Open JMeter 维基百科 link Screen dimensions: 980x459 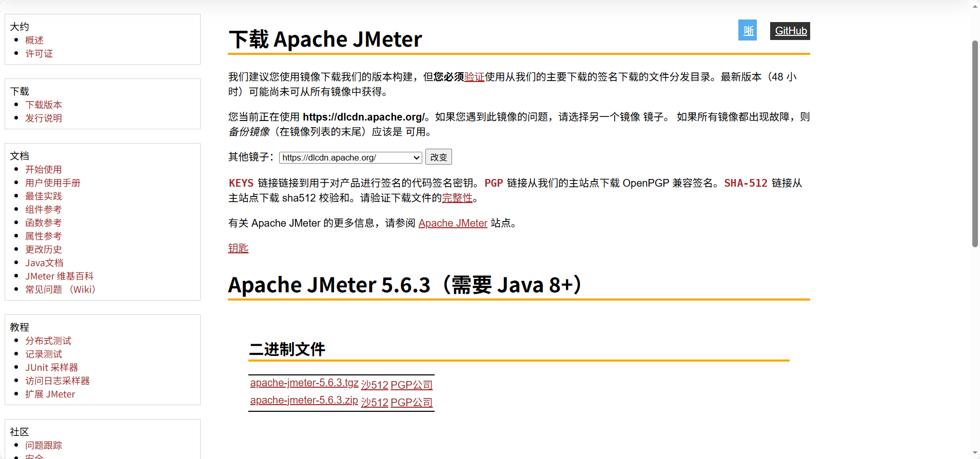click(60, 276)
